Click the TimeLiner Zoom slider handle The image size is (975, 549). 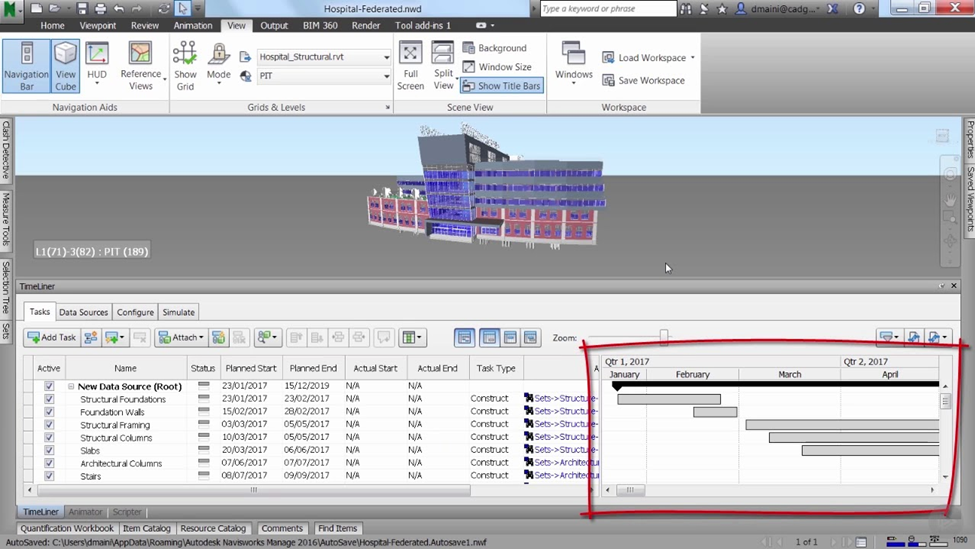(663, 338)
